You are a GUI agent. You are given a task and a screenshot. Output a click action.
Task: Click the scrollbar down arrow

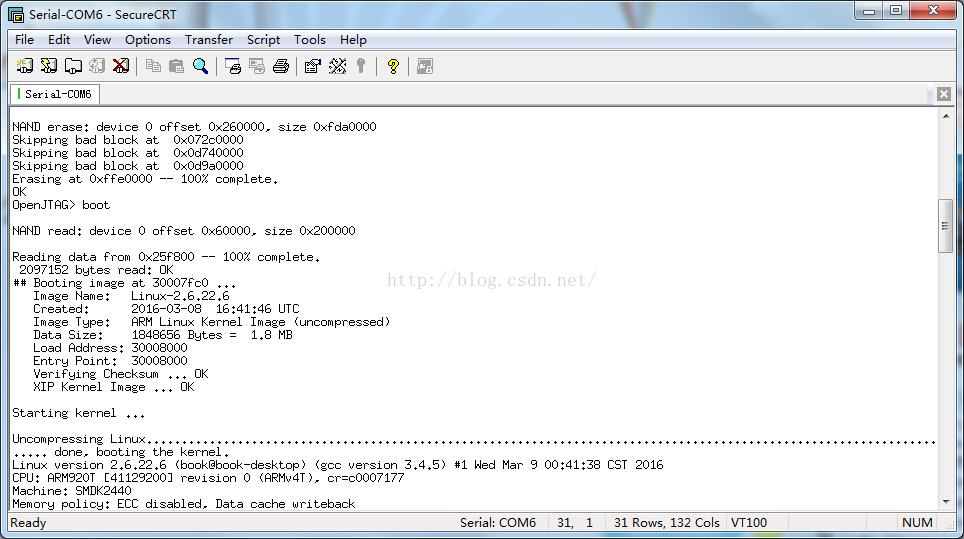coord(946,502)
